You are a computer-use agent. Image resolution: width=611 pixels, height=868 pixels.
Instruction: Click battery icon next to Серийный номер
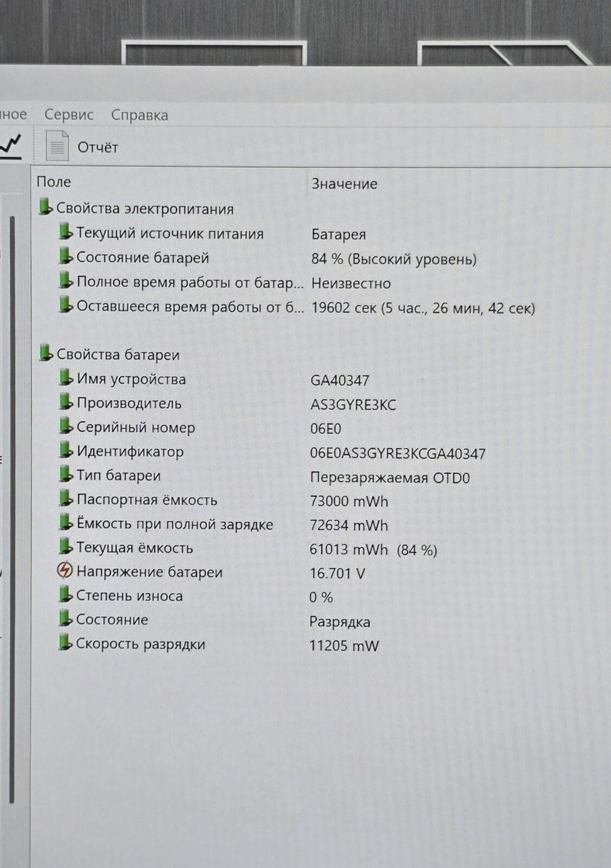pyautogui.click(x=66, y=426)
